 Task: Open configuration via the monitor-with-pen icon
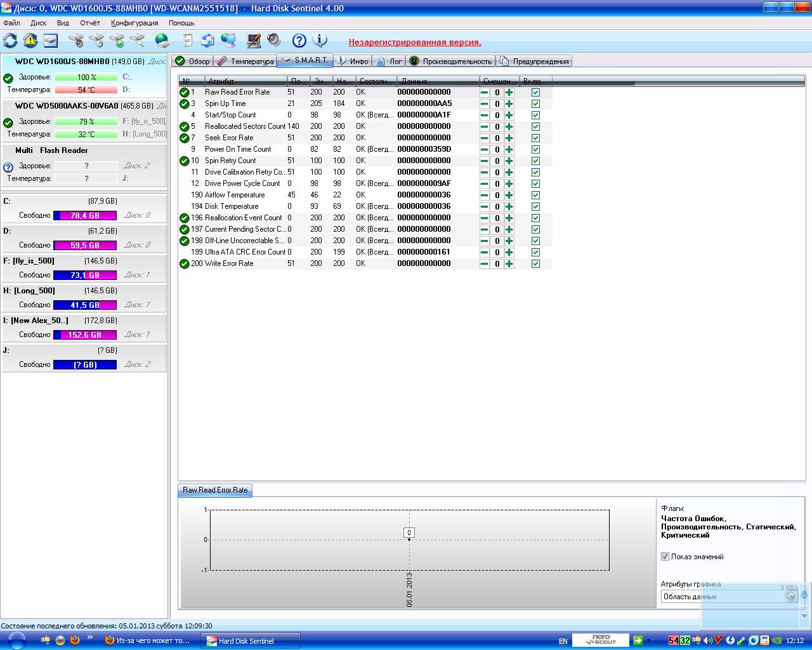click(254, 41)
